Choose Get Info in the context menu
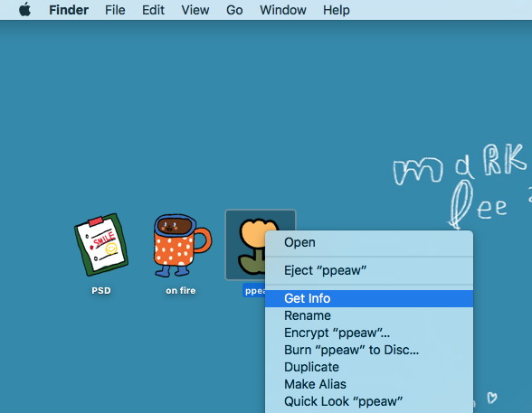Viewport: 532px width, 413px height. coord(369,298)
